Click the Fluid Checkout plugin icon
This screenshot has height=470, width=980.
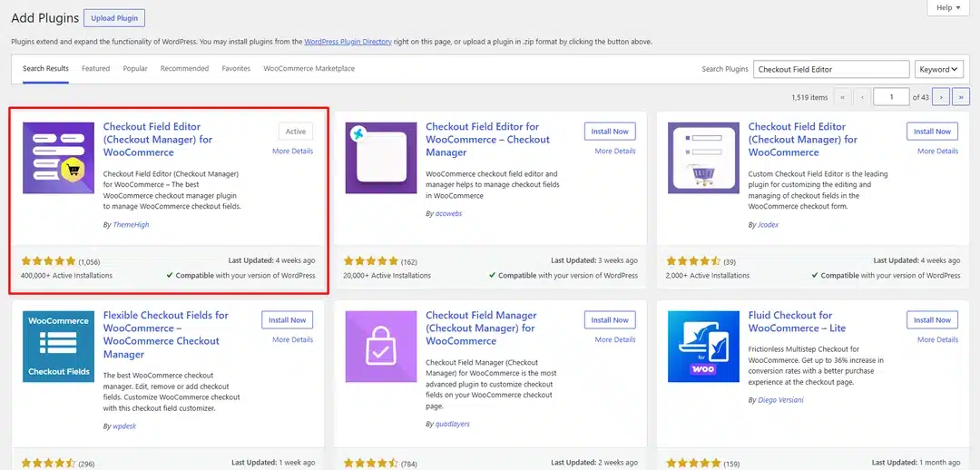704,347
